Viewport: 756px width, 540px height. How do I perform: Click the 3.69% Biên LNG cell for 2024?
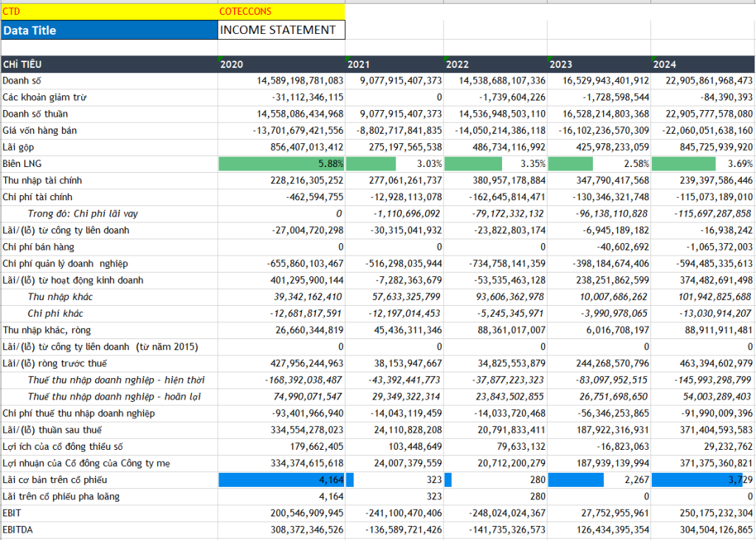pos(702,164)
